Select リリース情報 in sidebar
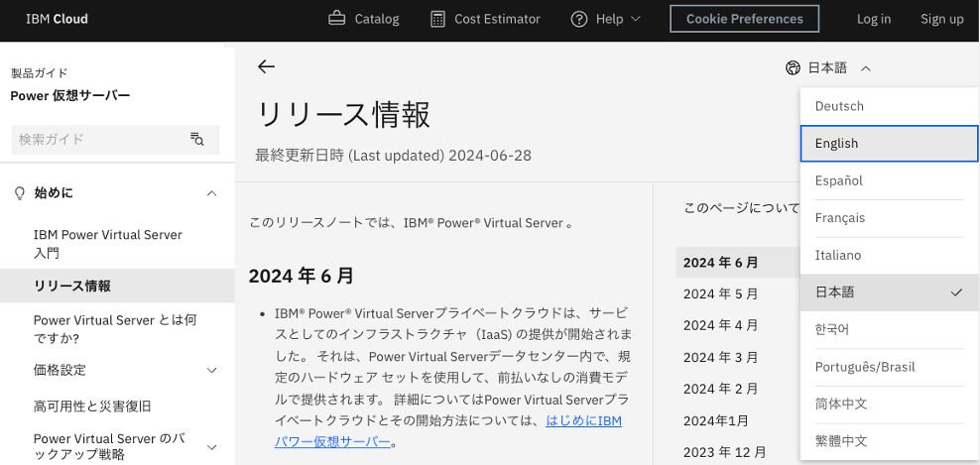The image size is (980, 465). [x=117, y=287]
